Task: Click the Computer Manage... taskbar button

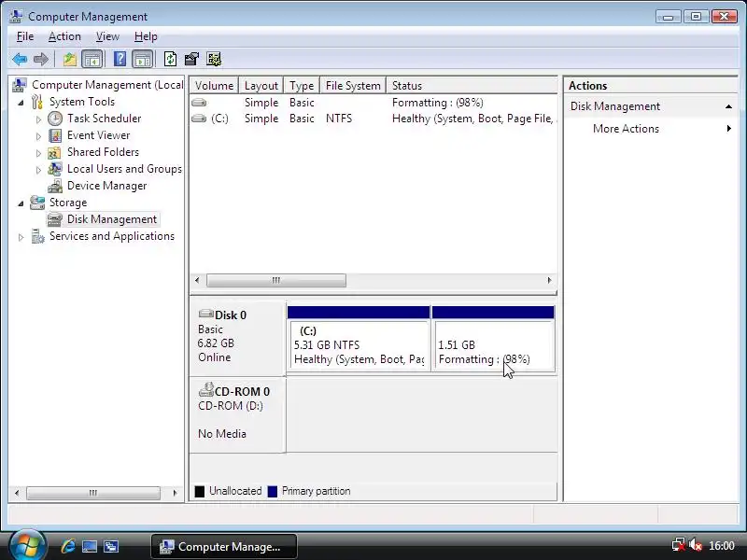Action: click(x=224, y=547)
